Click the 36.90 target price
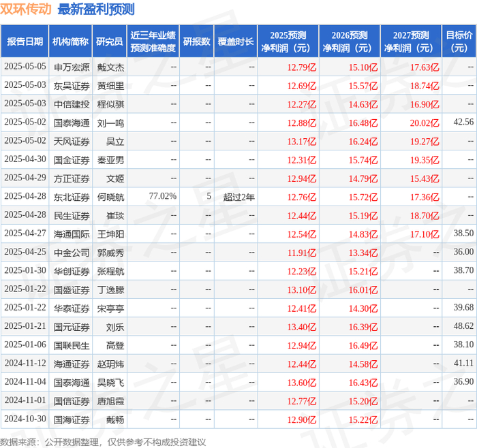Image resolution: width=477 pixels, height=448 pixels. pyautogui.click(x=463, y=382)
